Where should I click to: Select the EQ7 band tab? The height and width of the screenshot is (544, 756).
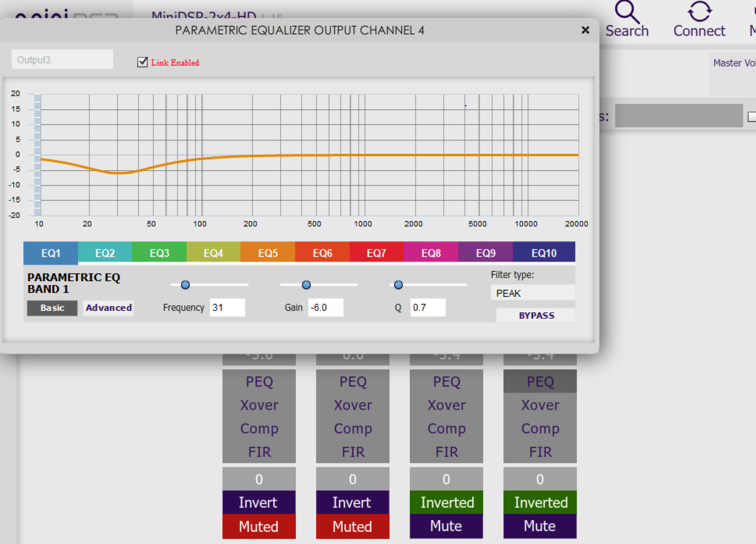[376, 253]
